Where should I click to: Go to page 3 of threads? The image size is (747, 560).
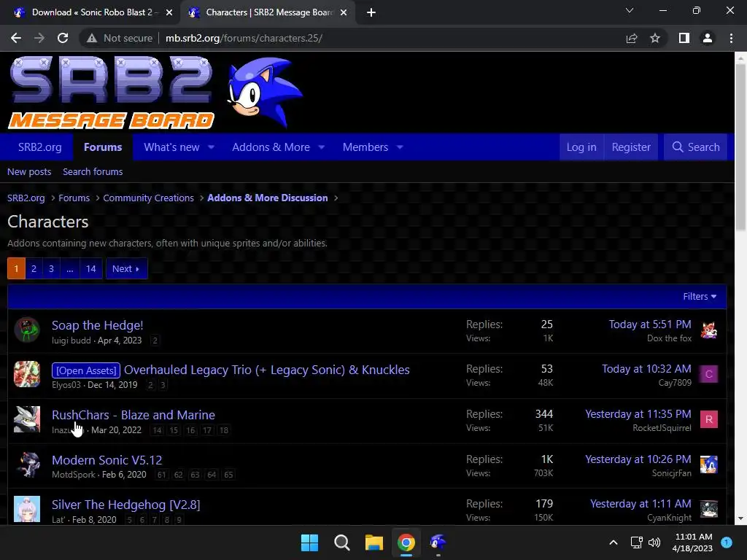pos(52,268)
